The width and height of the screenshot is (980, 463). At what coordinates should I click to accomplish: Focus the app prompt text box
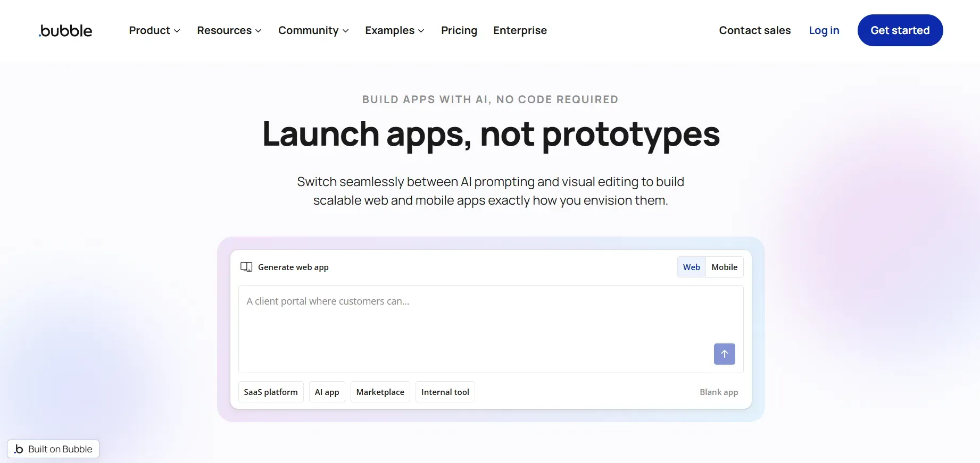pyautogui.click(x=491, y=329)
